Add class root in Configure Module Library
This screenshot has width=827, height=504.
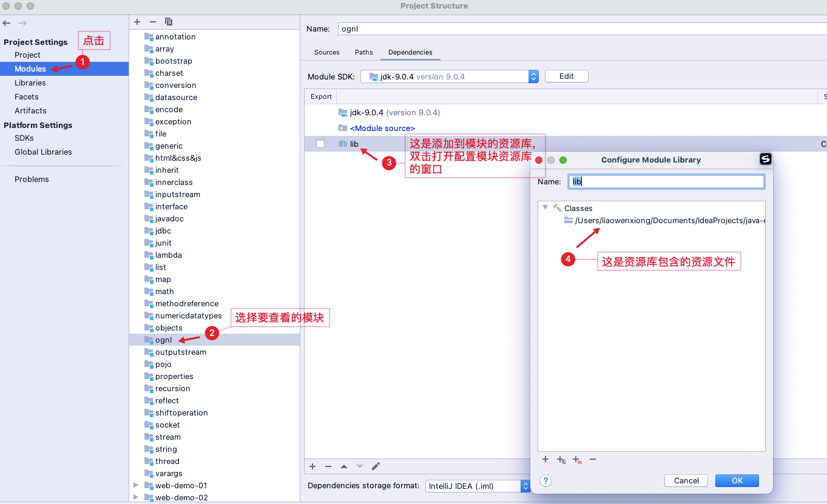click(x=545, y=460)
